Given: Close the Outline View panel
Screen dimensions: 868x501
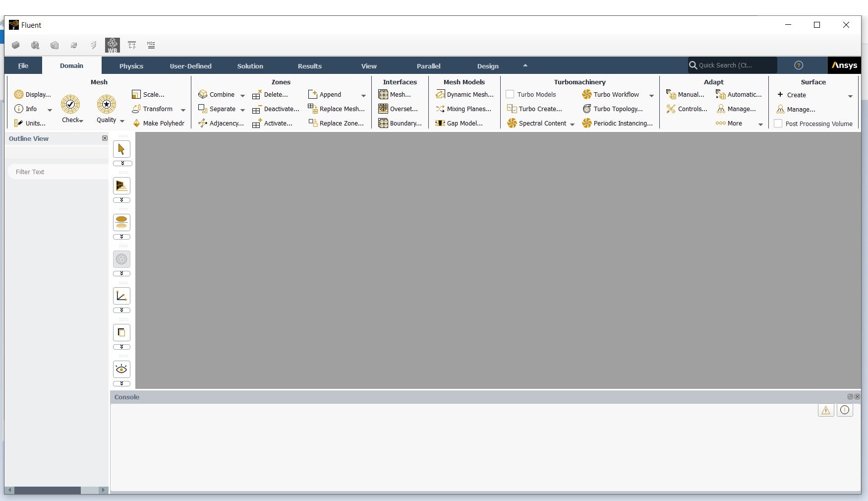Looking at the screenshot, I should click(105, 138).
